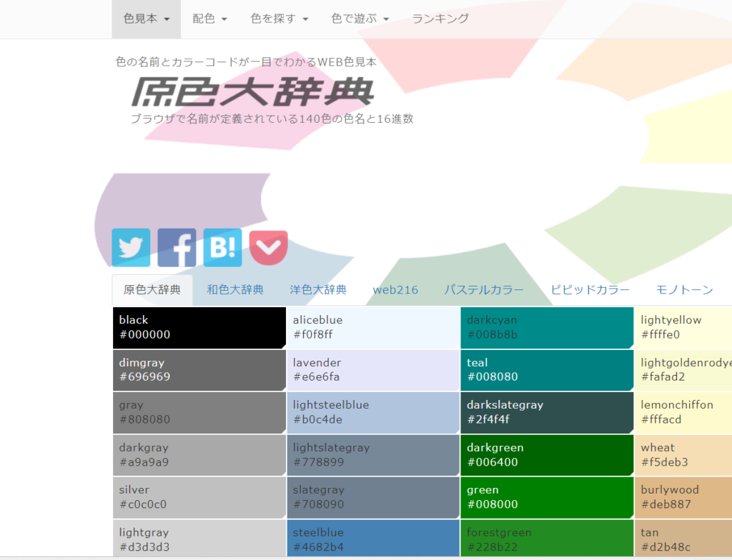Click the black #000000 color swatch
The width and height of the screenshot is (732, 560).
pyautogui.click(x=199, y=327)
